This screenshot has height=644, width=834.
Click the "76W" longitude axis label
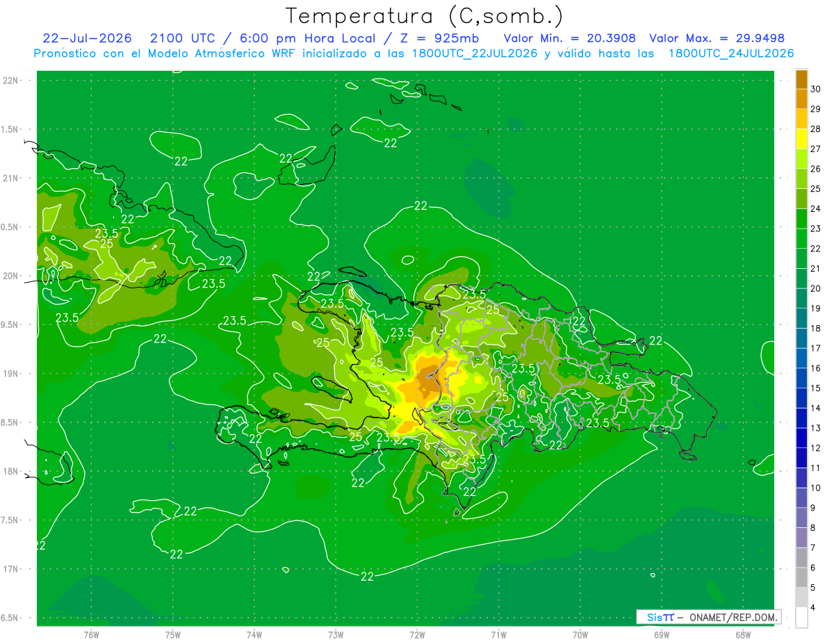point(91,635)
